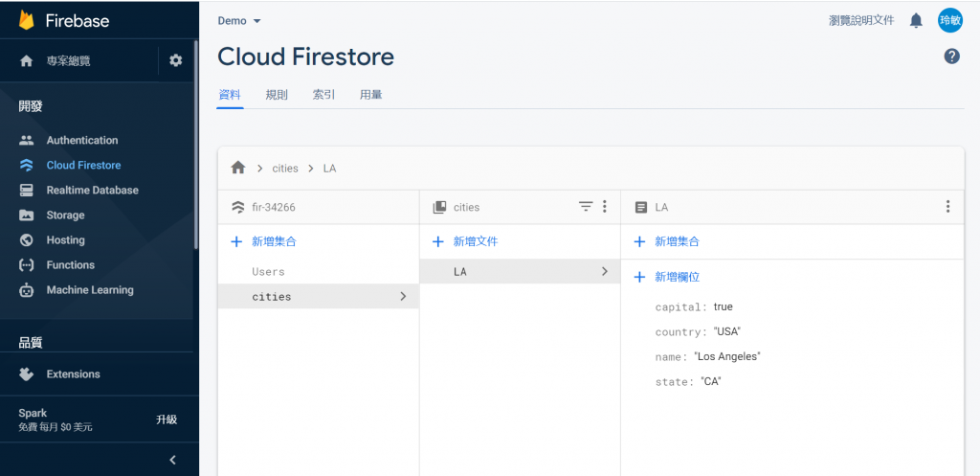
Task: Go to breadcrumb home icon
Action: [238, 168]
